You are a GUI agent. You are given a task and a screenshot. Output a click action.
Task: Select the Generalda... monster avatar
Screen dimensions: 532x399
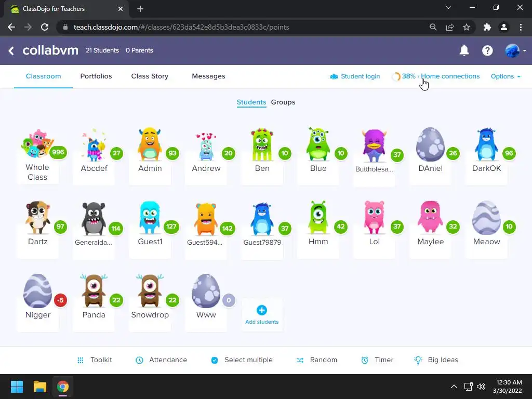(94, 219)
